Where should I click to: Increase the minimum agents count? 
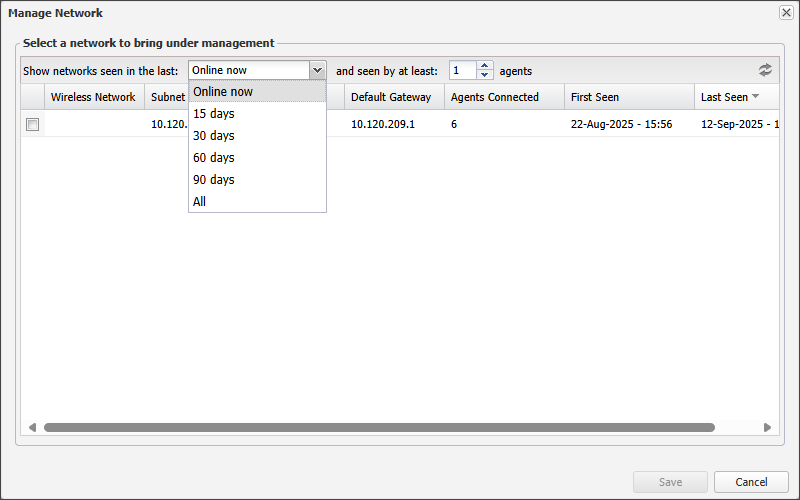[x=485, y=66]
